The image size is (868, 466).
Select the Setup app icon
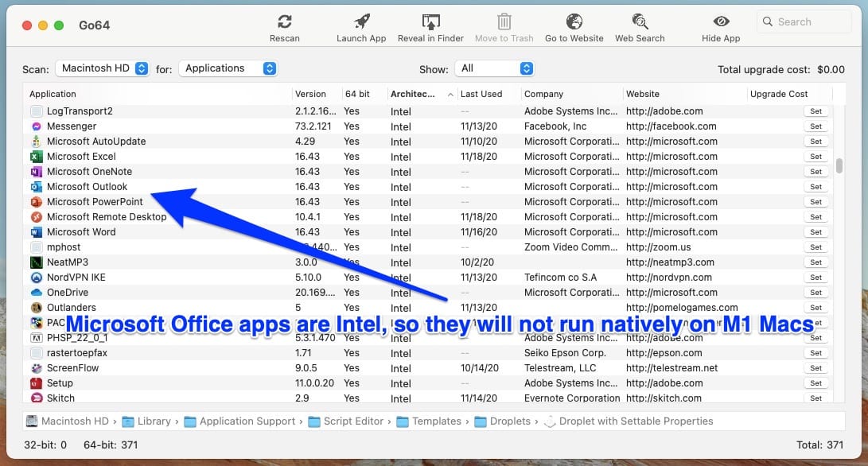(37, 383)
